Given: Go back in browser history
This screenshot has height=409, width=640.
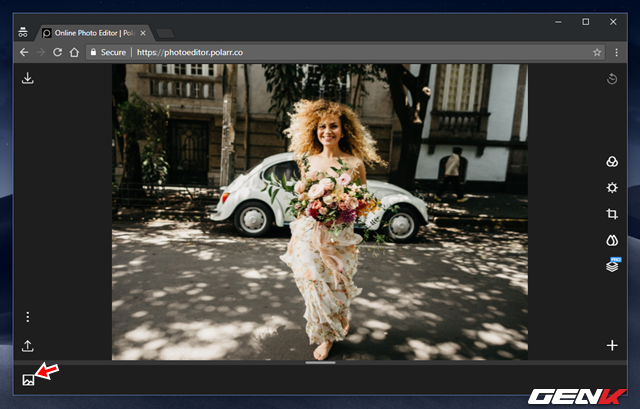Looking at the screenshot, I should click(24, 52).
